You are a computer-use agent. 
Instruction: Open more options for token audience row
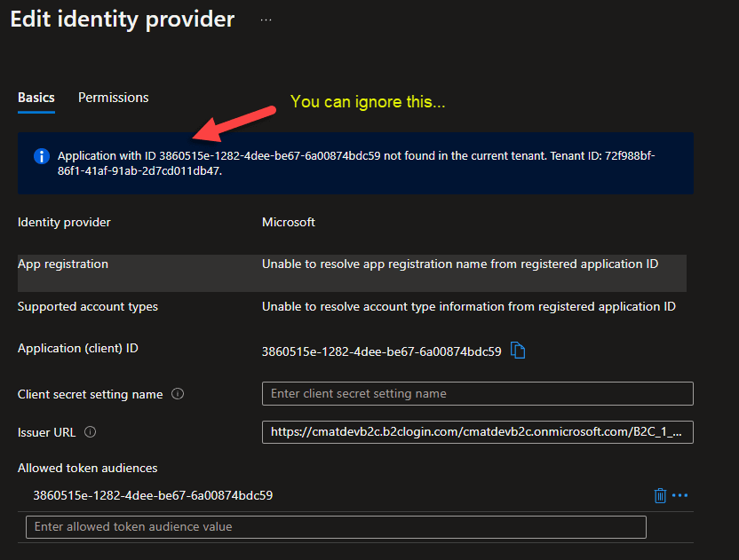coord(679,495)
